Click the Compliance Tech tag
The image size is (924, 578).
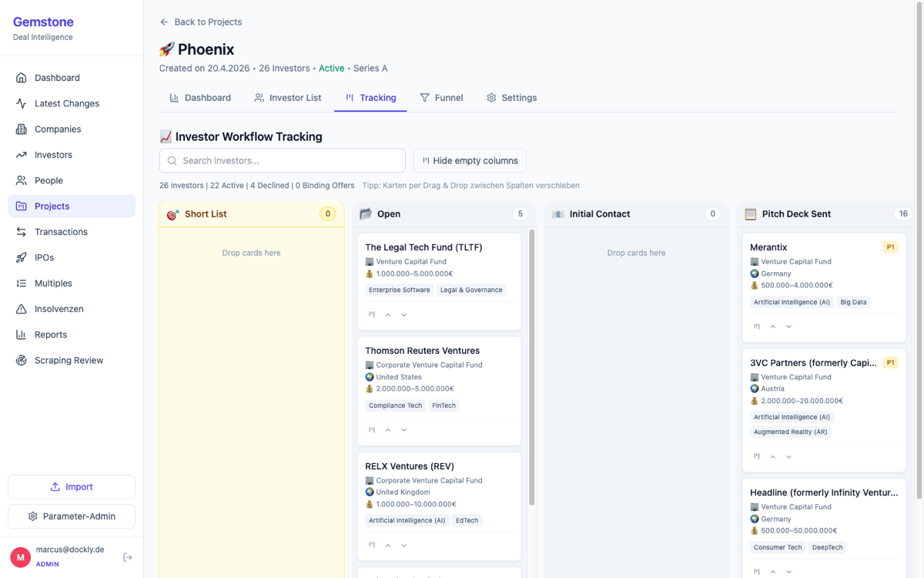click(x=395, y=405)
